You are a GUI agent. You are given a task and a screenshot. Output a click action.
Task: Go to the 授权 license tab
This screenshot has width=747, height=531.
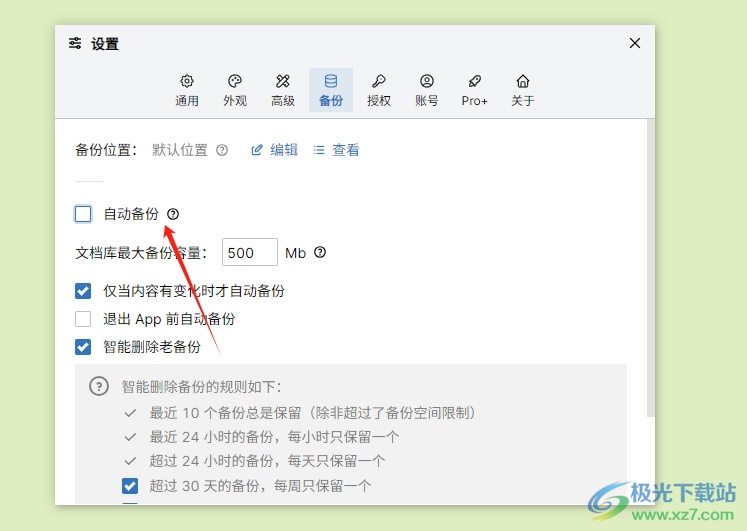pos(379,90)
